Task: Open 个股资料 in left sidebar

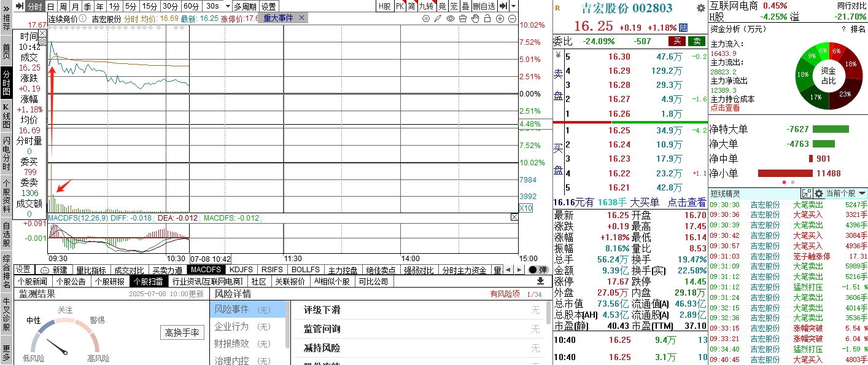Action: 6,196
